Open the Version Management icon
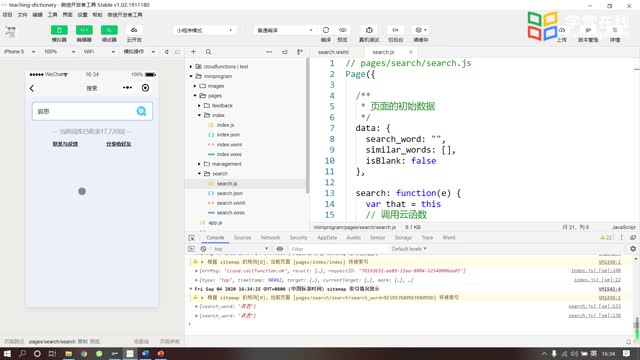 coord(588,30)
